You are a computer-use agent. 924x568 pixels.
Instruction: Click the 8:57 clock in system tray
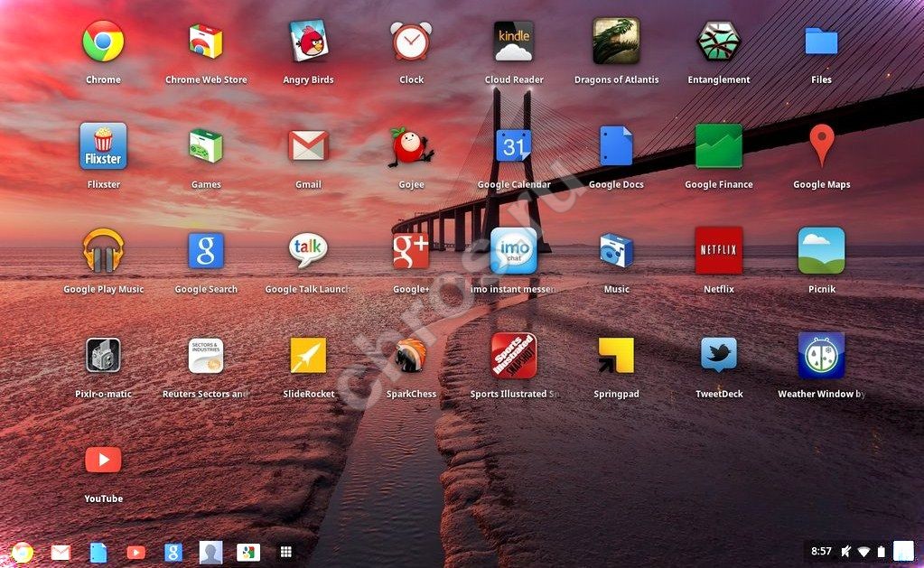[x=821, y=551]
